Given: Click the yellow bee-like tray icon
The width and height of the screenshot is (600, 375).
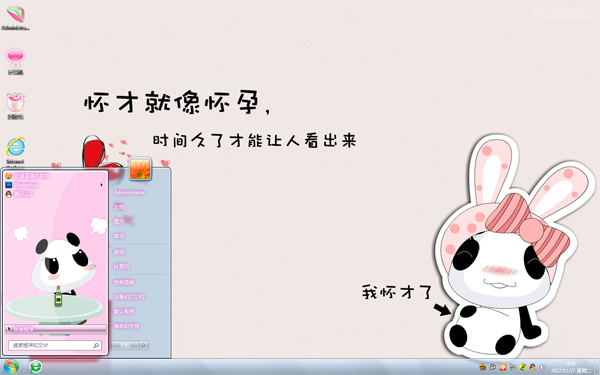Looking at the screenshot, I should click(483, 367).
